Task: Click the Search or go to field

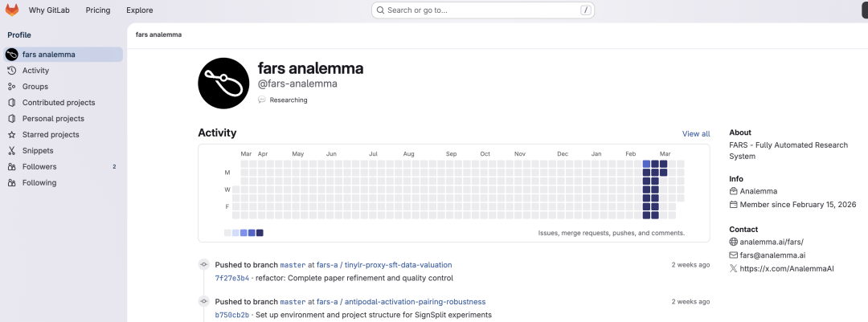Action: tap(482, 10)
